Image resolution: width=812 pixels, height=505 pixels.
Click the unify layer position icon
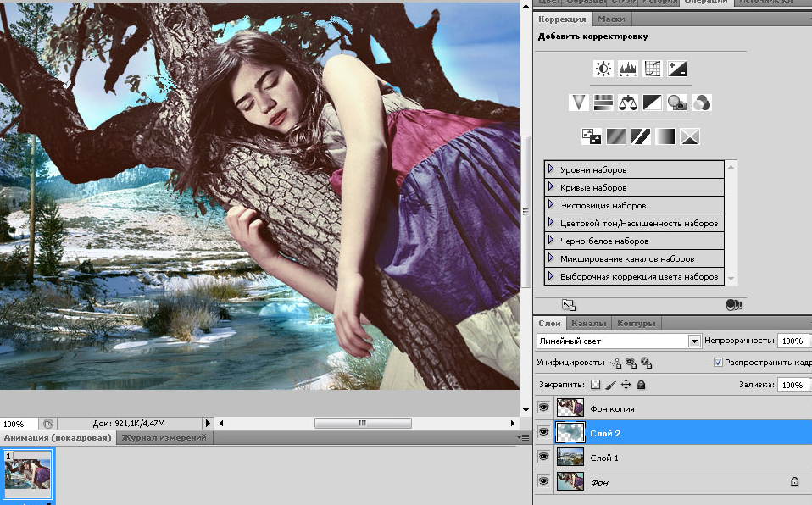615,363
